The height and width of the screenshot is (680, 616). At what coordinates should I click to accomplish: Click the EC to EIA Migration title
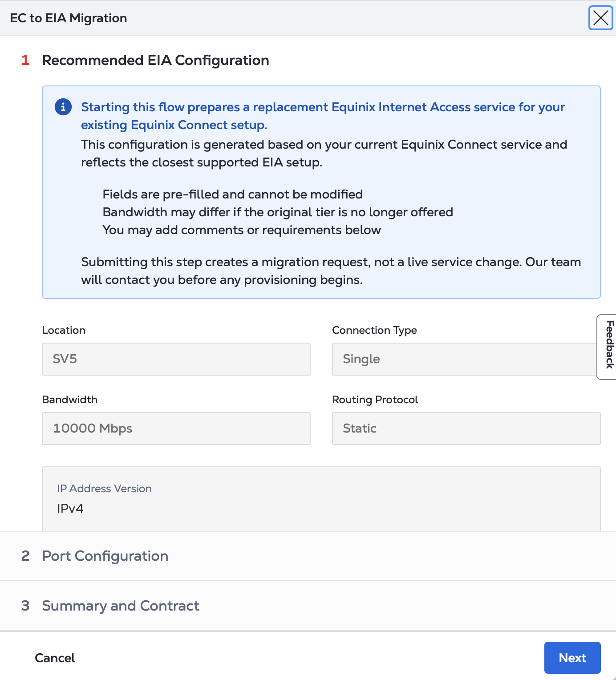(x=69, y=18)
